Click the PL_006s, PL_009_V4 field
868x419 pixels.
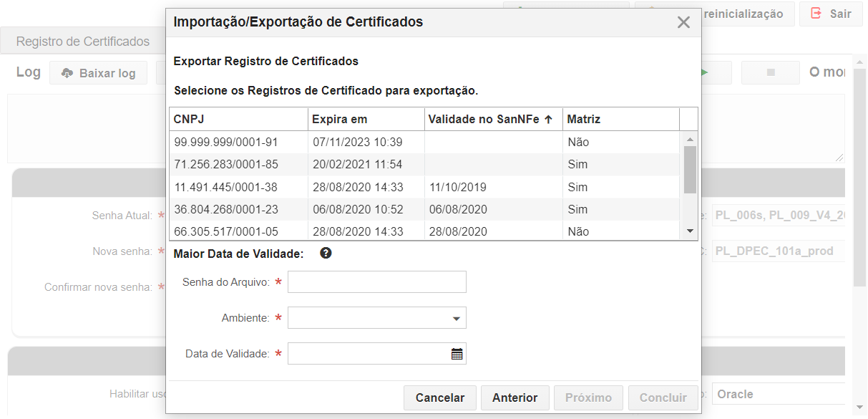[x=779, y=216]
